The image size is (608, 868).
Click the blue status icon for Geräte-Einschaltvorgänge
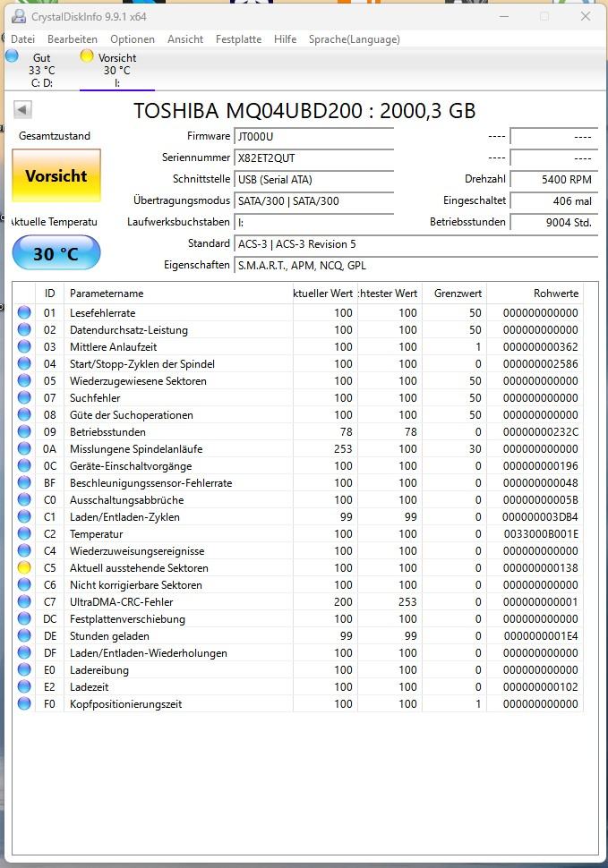(x=24, y=465)
